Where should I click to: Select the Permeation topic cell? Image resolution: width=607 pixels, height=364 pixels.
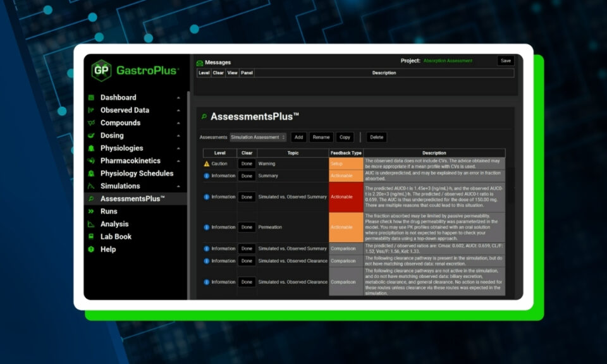pyautogui.click(x=293, y=227)
